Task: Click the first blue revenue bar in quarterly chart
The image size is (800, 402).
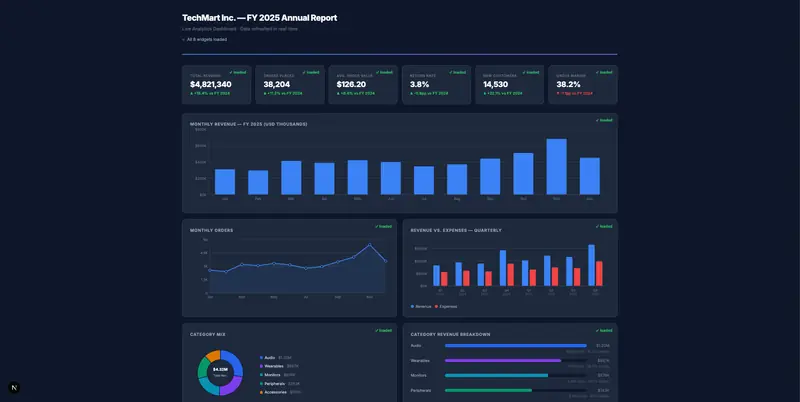Action: click(436, 275)
